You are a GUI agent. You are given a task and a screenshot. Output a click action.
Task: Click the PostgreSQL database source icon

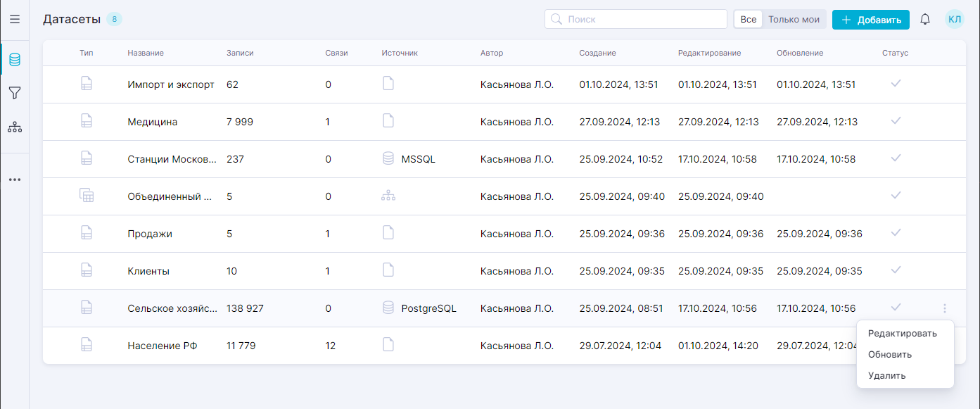388,308
